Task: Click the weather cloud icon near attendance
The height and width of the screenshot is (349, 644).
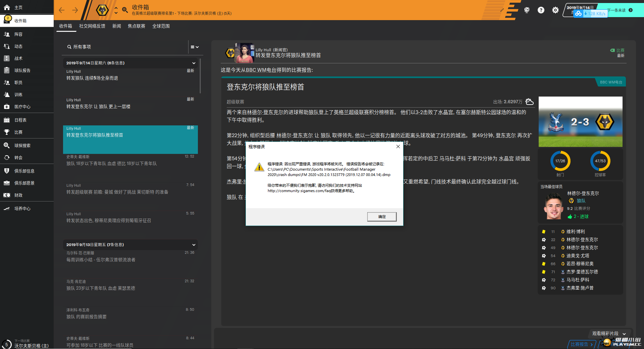Action: (x=529, y=102)
